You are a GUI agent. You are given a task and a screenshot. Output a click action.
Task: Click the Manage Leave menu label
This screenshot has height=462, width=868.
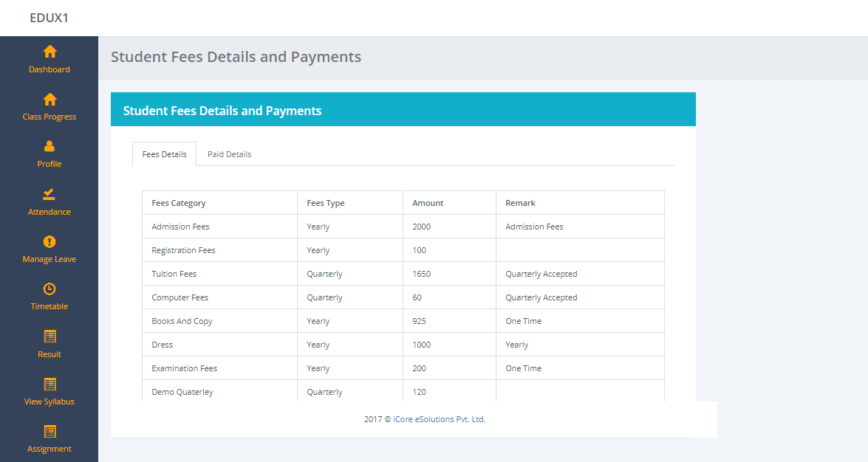[49, 259]
